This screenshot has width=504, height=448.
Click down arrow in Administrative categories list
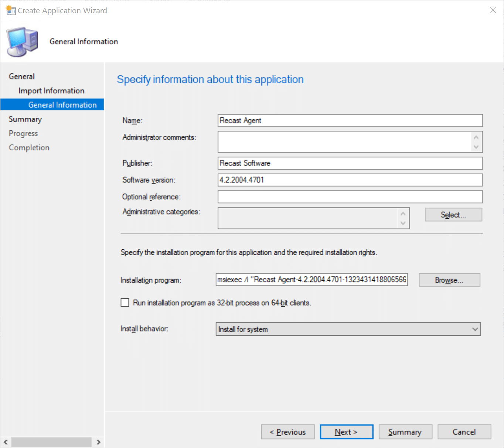coord(403,223)
